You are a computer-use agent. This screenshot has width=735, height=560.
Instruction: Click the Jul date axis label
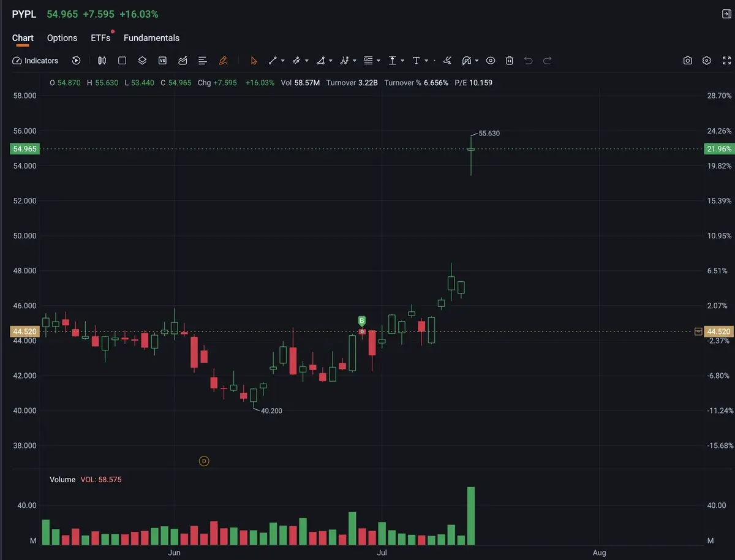(x=382, y=553)
